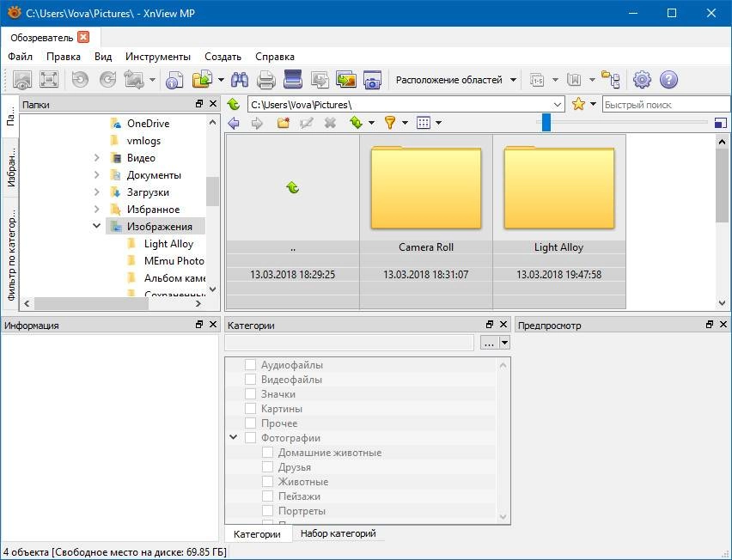Image resolution: width=732 pixels, height=560 pixels.
Task: Click the slideshow toolbar icon
Action: pos(346,80)
